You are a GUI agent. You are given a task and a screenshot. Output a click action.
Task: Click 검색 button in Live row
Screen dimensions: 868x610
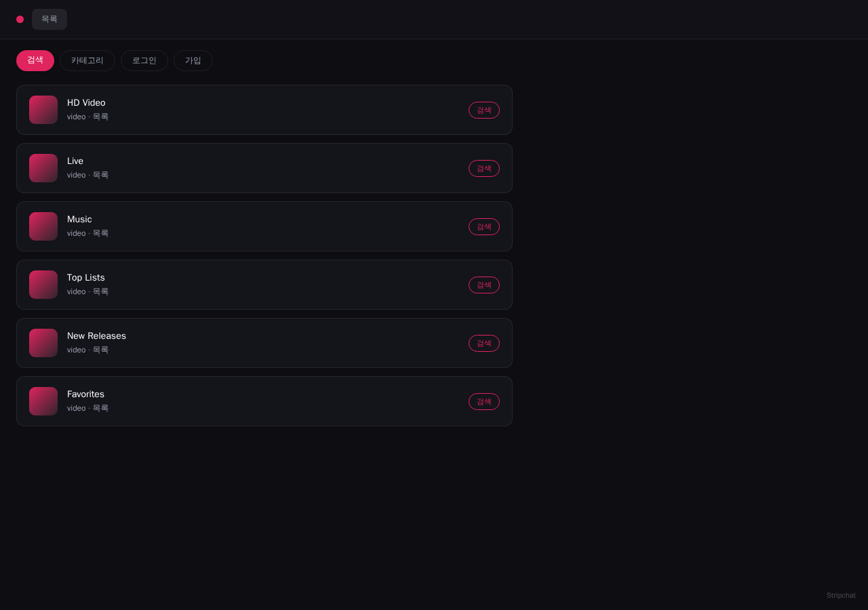(x=484, y=168)
